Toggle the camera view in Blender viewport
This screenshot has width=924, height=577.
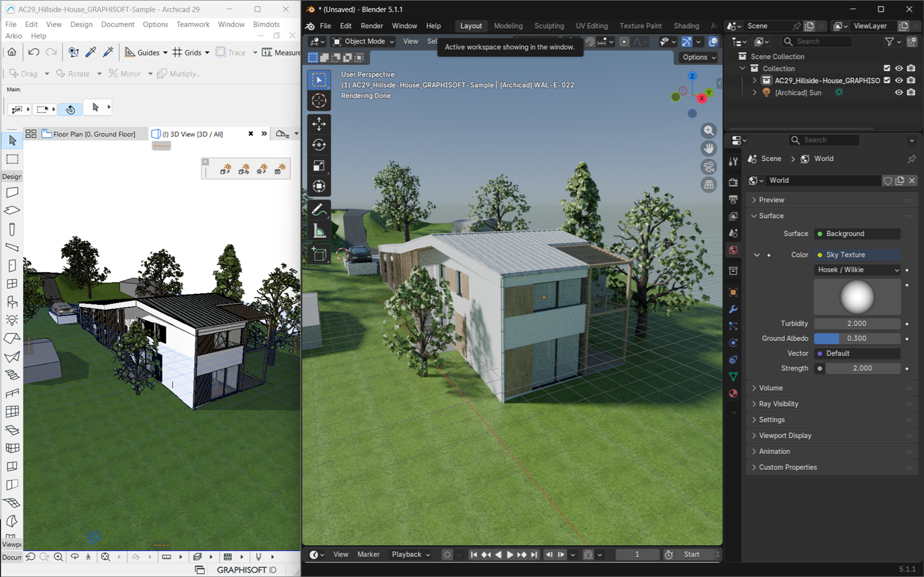pyautogui.click(x=709, y=166)
